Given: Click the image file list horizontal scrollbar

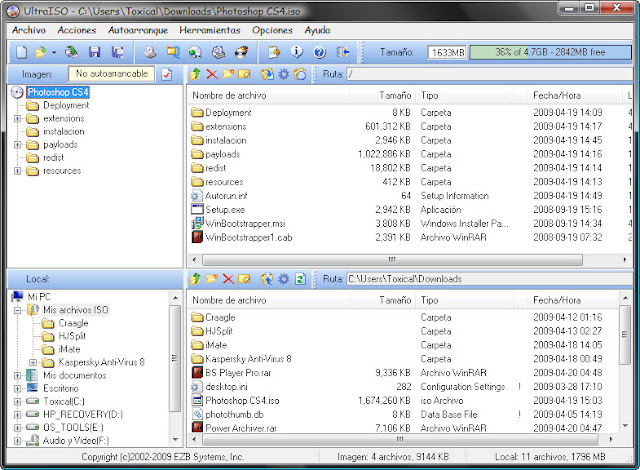Looking at the screenshot, I should pyautogui.click(x=392, y=259).
